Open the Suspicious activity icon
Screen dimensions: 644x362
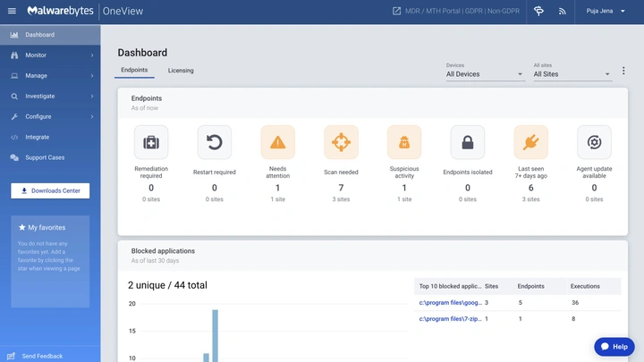click(404, 142)
